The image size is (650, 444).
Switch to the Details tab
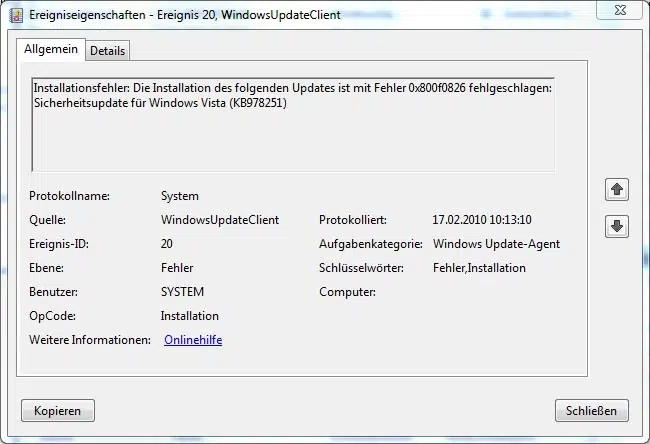pos(107,51)
